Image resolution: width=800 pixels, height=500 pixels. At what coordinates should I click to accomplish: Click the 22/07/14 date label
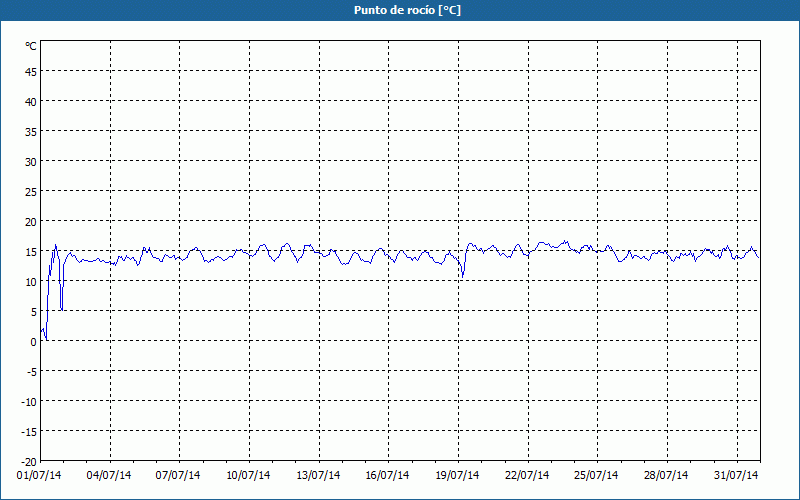click(x=527, y=476)
